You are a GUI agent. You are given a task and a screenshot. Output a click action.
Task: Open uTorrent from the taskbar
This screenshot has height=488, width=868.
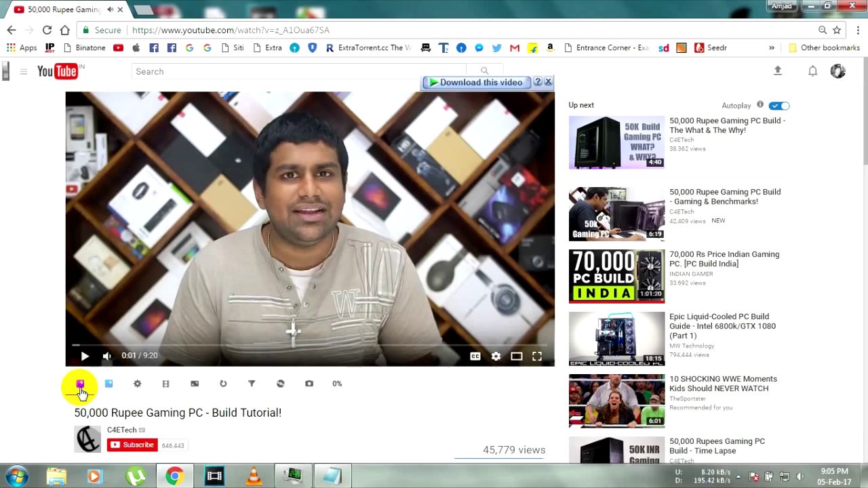click(136, 476)
